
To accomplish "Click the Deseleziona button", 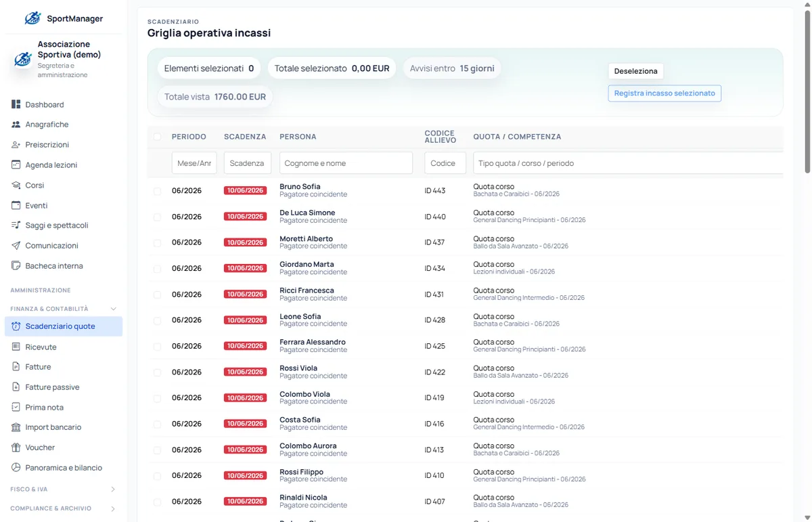I will (635, 71).
